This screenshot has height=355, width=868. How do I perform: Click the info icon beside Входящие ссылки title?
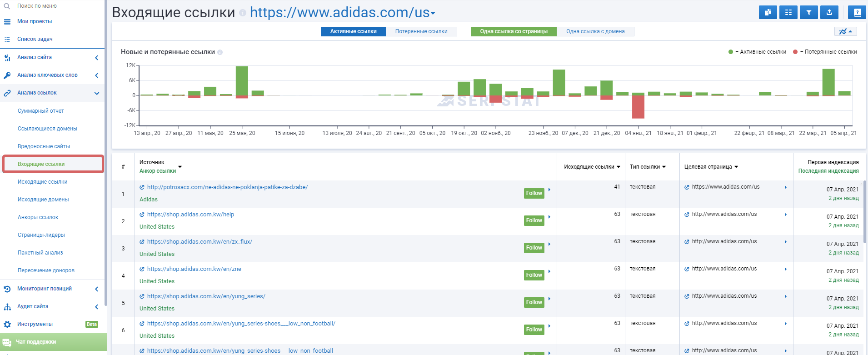tap(243, 13)
